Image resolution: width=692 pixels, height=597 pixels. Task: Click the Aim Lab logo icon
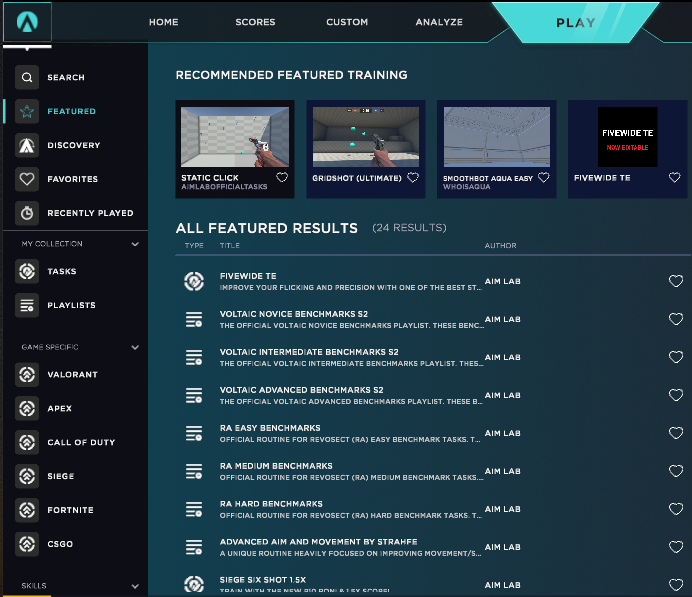click(x=27, y=21)
